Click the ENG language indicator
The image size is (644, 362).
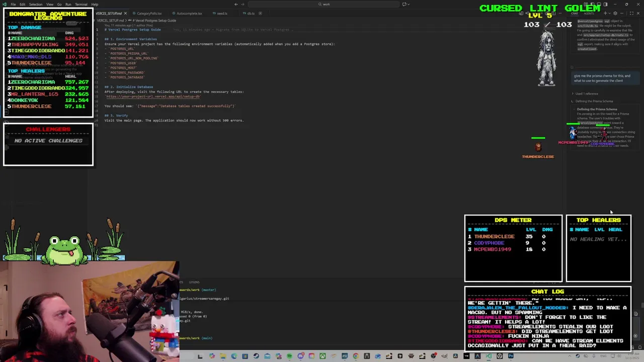[603, 356]
